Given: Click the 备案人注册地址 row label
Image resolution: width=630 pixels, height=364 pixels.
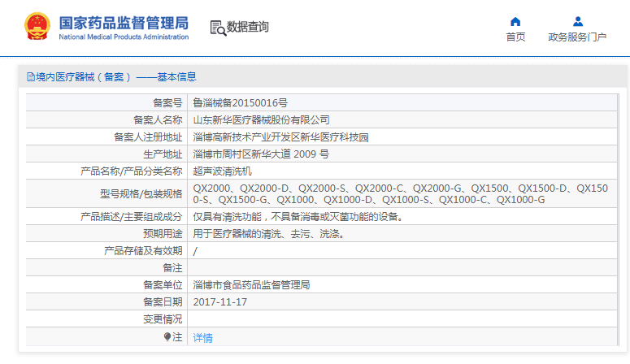Looking at the screenshot, I should coord(148,137).
